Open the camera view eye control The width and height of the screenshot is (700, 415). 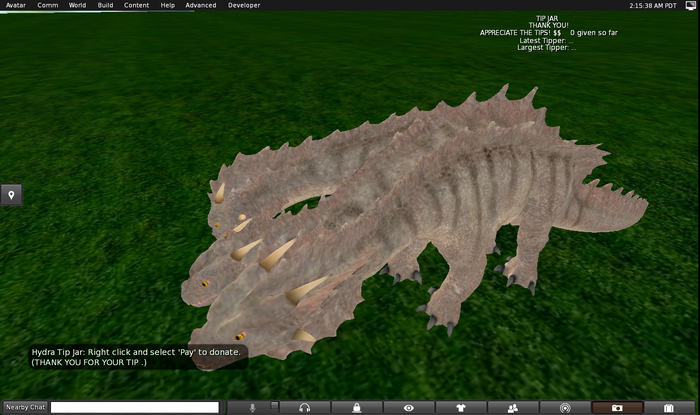click(x=408, y=407)
